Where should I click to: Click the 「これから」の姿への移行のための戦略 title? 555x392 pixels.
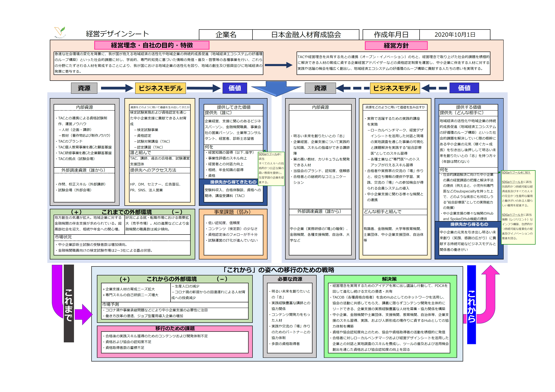click(278, 270)
